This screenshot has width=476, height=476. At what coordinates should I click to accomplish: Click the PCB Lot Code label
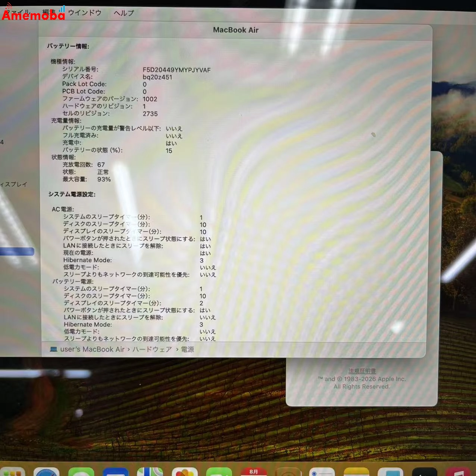[x=84, y=91]
